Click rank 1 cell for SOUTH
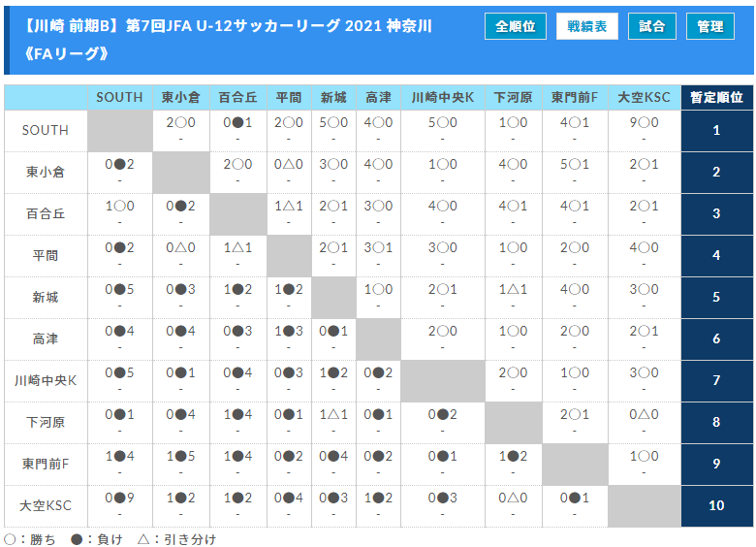This screenshot has height=547, width=756. click(x=716, y=131)
